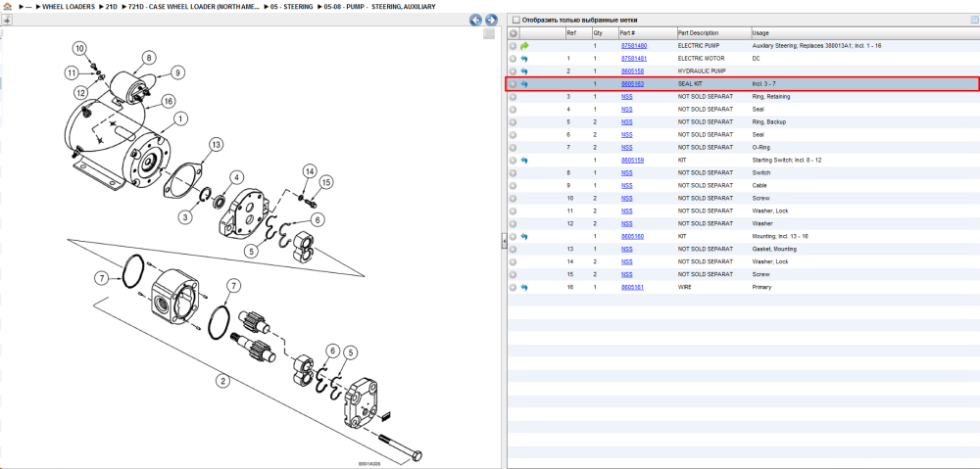The height and width of the screenshot is (469, 980).
Task: Toggle the selection circle for HYDRAULIC PUMP row
Action: tap(514, 71)
